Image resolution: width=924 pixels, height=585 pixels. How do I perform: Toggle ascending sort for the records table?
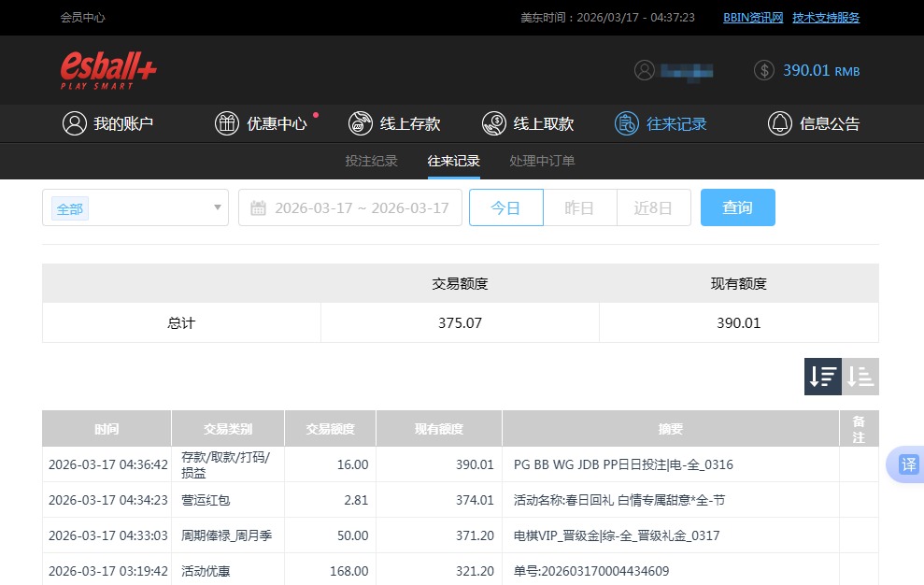[860, 376]
